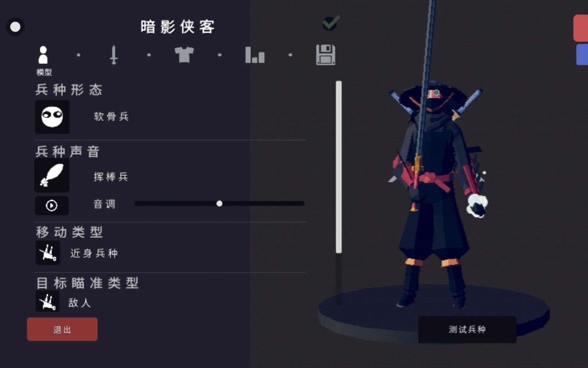This screenshot has height=368, width=588.
Task: Open the bar chart stats tab
Action: click(x=255, y=55)
